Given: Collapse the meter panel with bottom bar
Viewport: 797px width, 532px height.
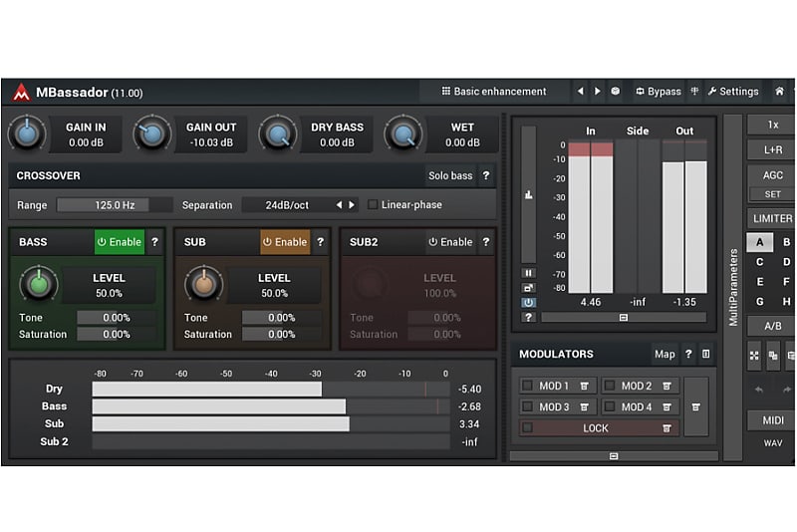Looking at the screenshot, I should (x=624, y=318).
